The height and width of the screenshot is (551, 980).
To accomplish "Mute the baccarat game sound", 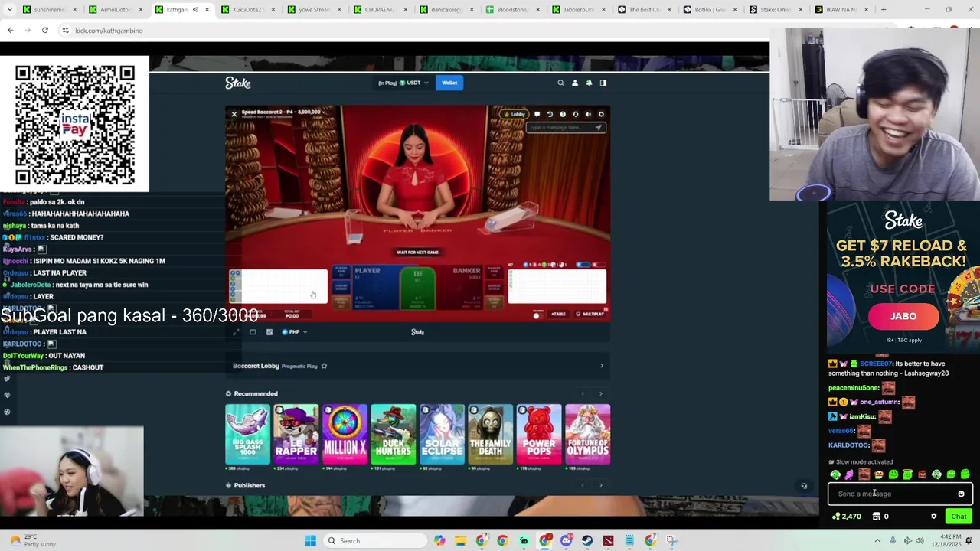I will [x=588, y=114].
